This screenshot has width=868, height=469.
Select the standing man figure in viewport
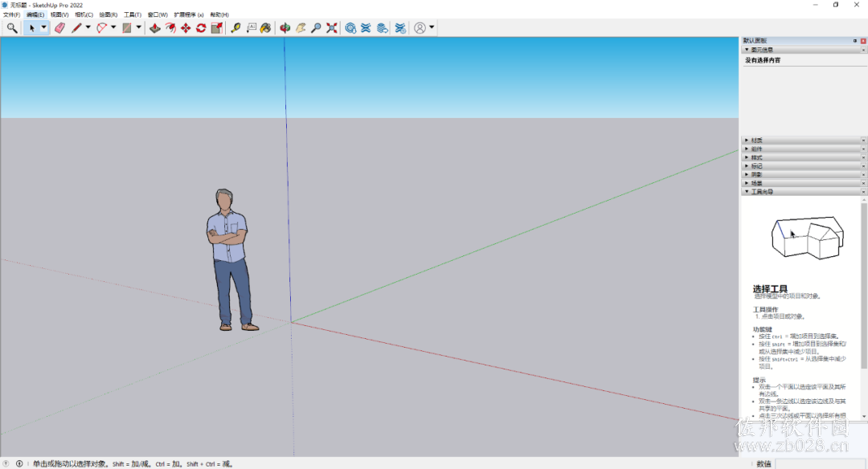tap(231, 260)
